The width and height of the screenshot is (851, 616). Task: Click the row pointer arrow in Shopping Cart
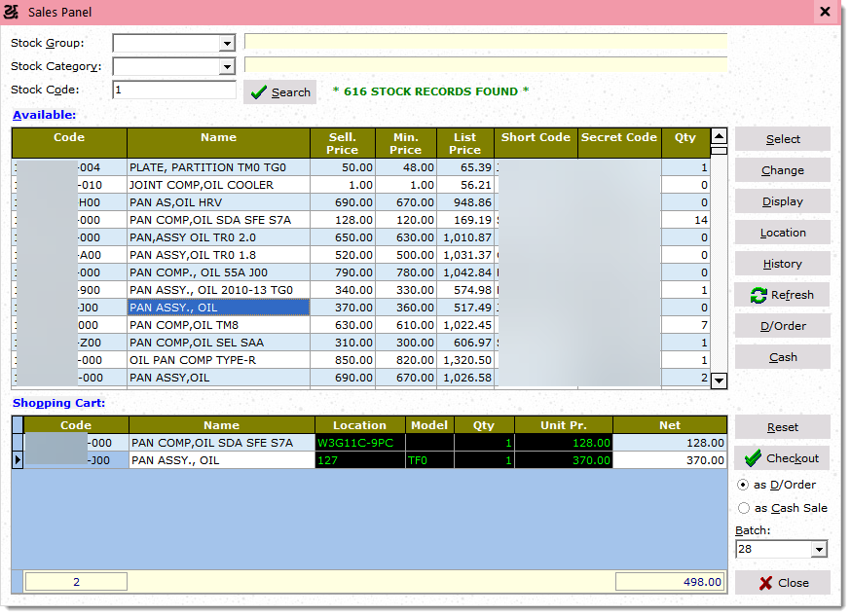[x=18, y=460]
